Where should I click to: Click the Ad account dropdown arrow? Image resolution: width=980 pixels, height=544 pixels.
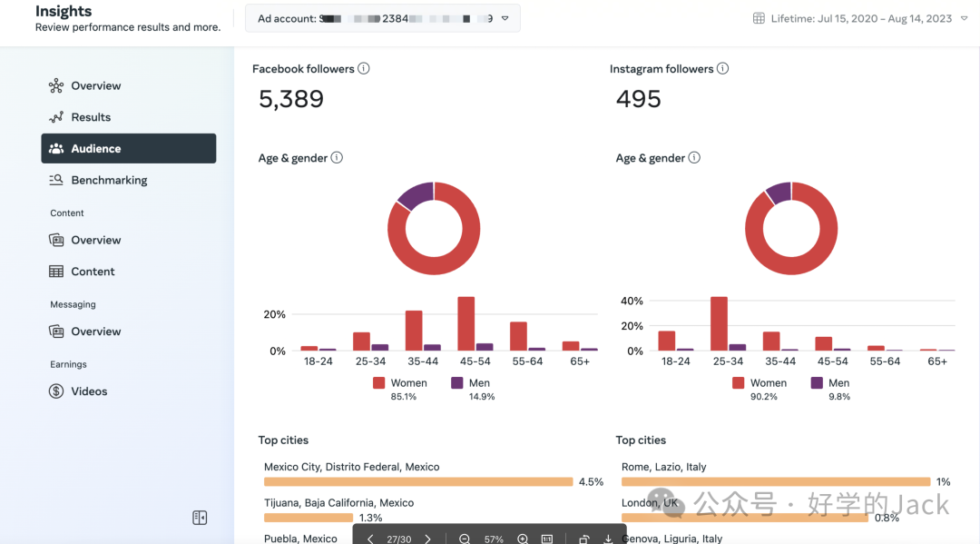click(505, 19)
